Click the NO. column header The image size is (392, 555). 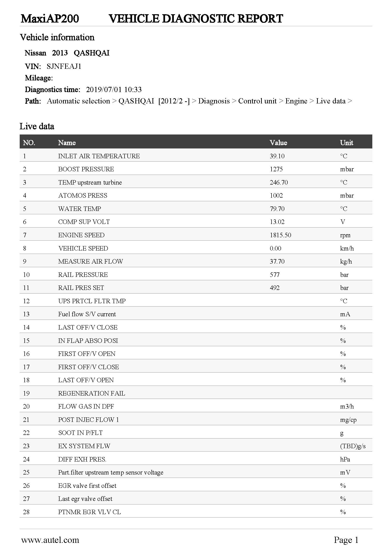[29, 143]
